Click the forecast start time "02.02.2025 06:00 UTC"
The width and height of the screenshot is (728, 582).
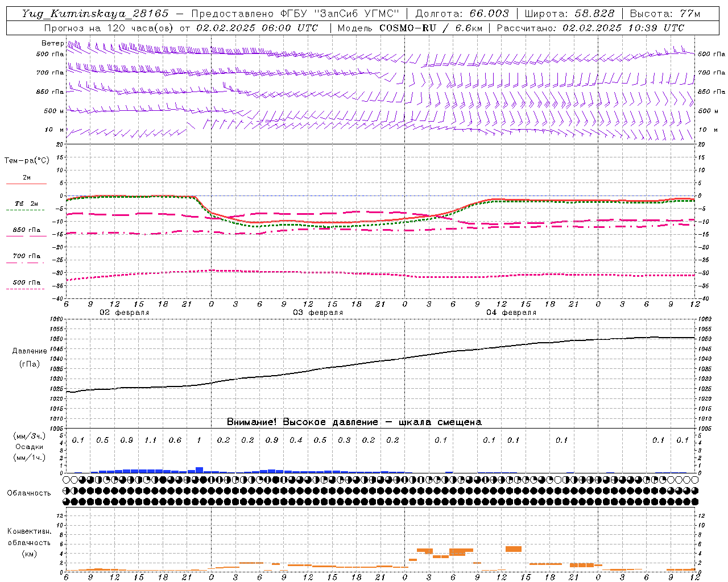[257, 28]
